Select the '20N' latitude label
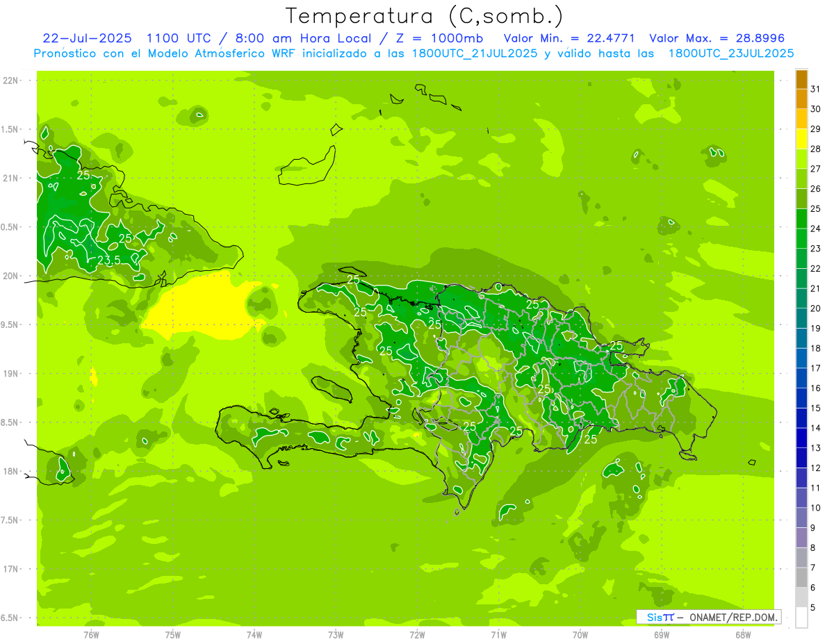The height and width of the screenshot is (644, 834). coord(10,276)
